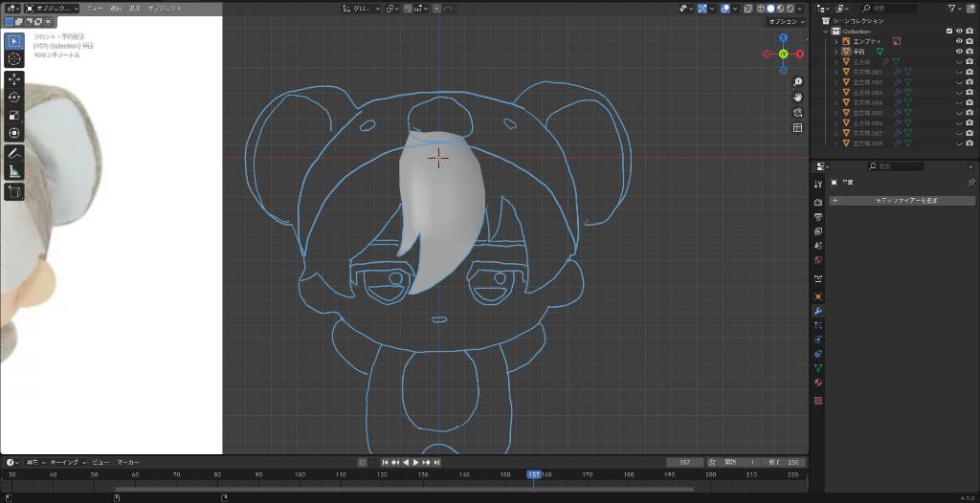This screenshot has height=503, width=980.
Task: Hide the エンプティ object via eye icon
Action: point(959,41)
